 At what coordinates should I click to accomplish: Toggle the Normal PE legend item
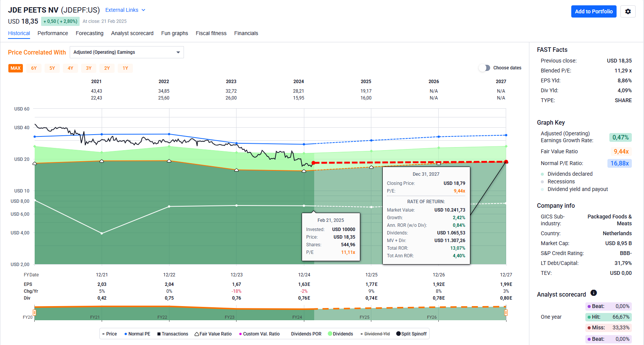(137, 334)
